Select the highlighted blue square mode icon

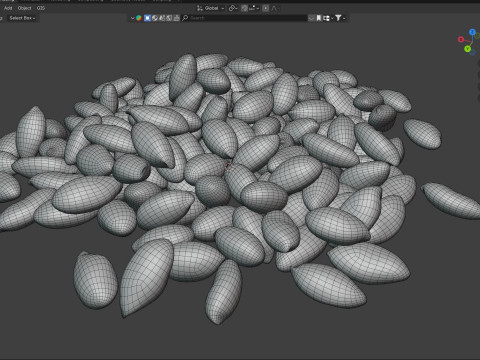(x=147, y=18)
